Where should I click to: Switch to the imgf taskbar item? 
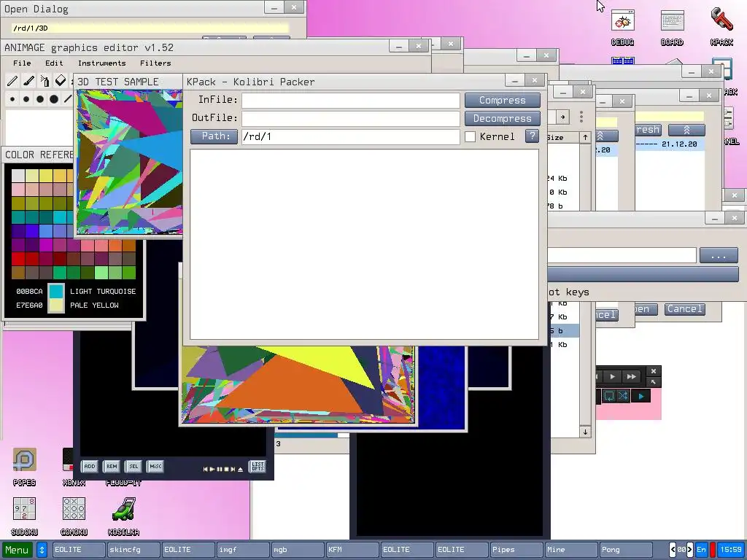coord(242,550)
